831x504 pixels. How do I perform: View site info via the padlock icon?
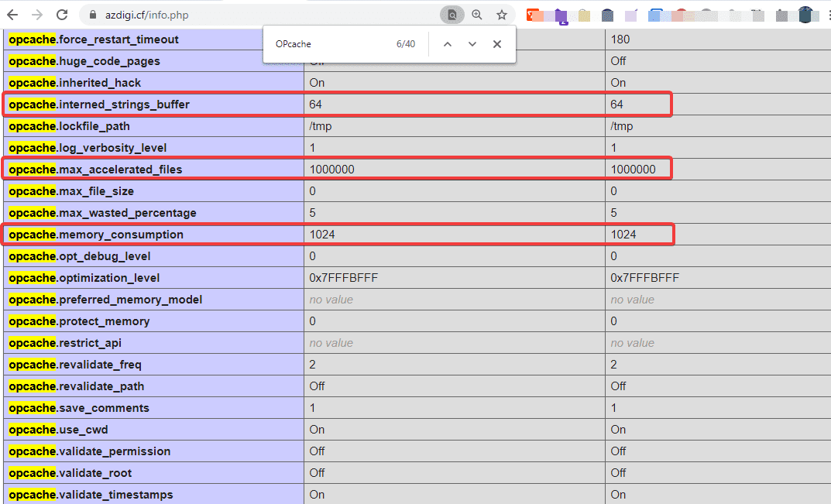(x=92, y=15)
